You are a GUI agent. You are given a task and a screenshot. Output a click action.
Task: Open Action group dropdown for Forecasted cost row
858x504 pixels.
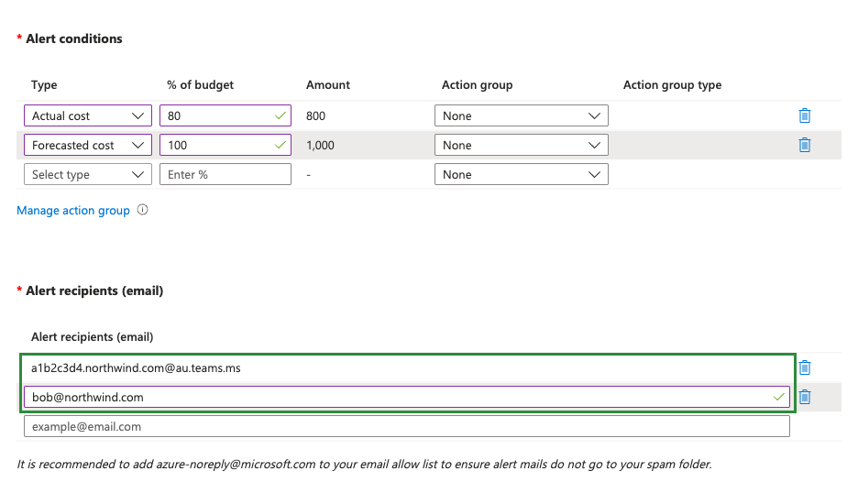pos(521,146)
